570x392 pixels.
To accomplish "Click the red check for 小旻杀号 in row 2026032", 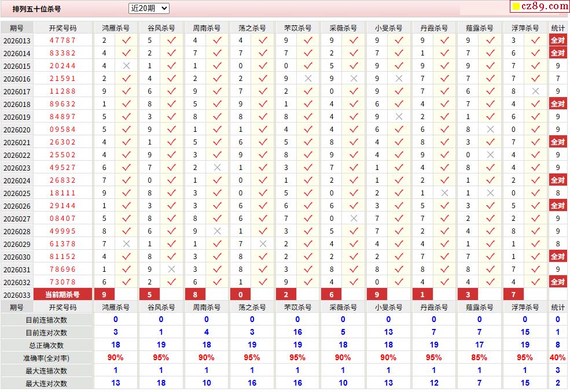I will (x=399, y=282).
